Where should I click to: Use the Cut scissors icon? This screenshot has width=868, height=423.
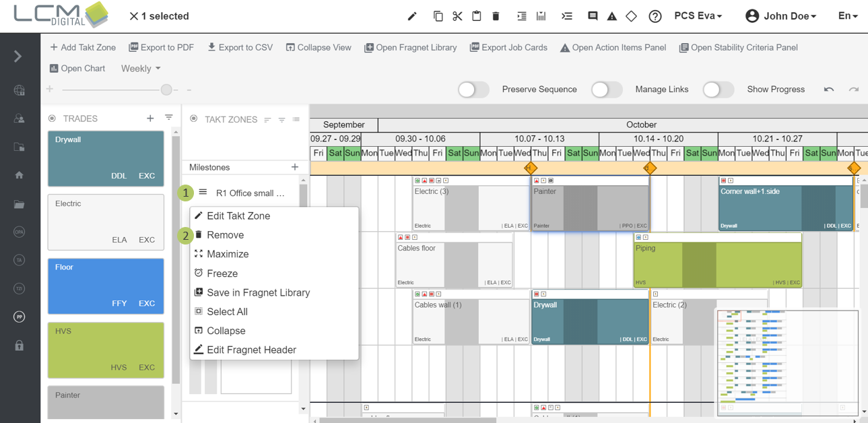[457, 15]
